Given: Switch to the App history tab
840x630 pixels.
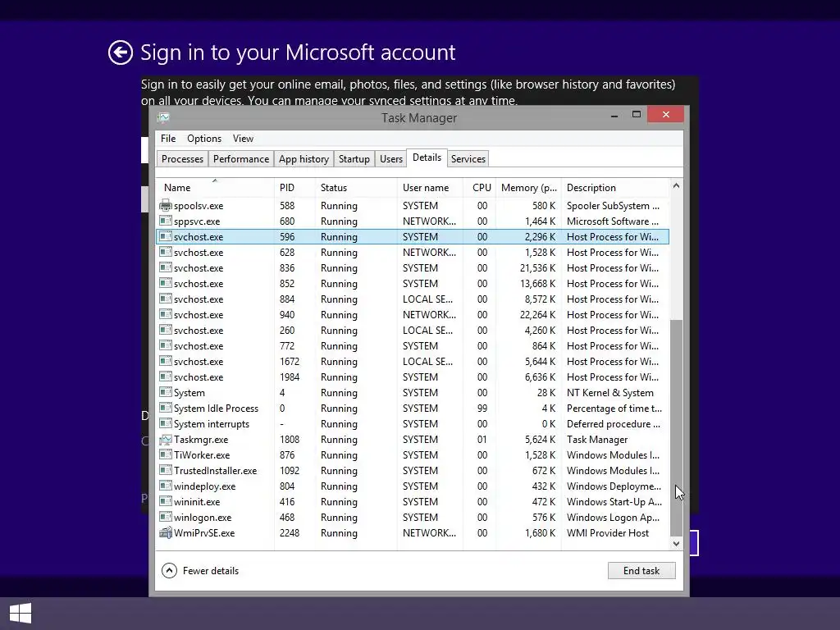Looking at the screenshot, I should [x=304, y=158].
